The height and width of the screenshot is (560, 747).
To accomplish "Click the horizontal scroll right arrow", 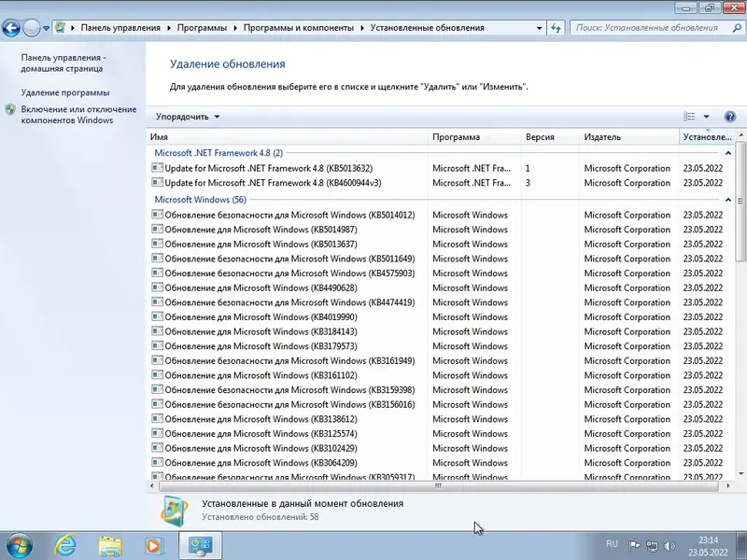I will [728, 486].
